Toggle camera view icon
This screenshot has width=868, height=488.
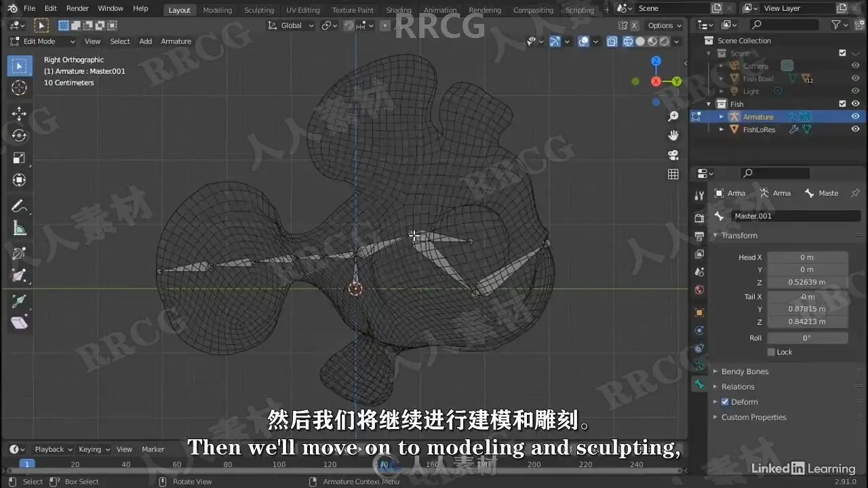[x=673, y=155]
